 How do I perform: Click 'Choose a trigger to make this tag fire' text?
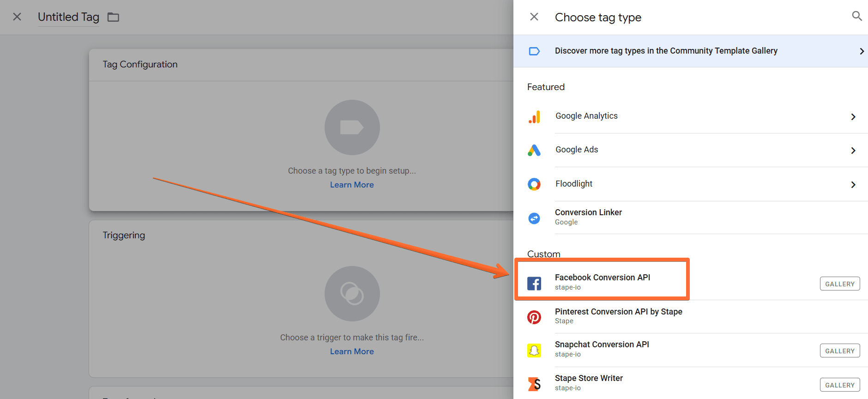352,338
